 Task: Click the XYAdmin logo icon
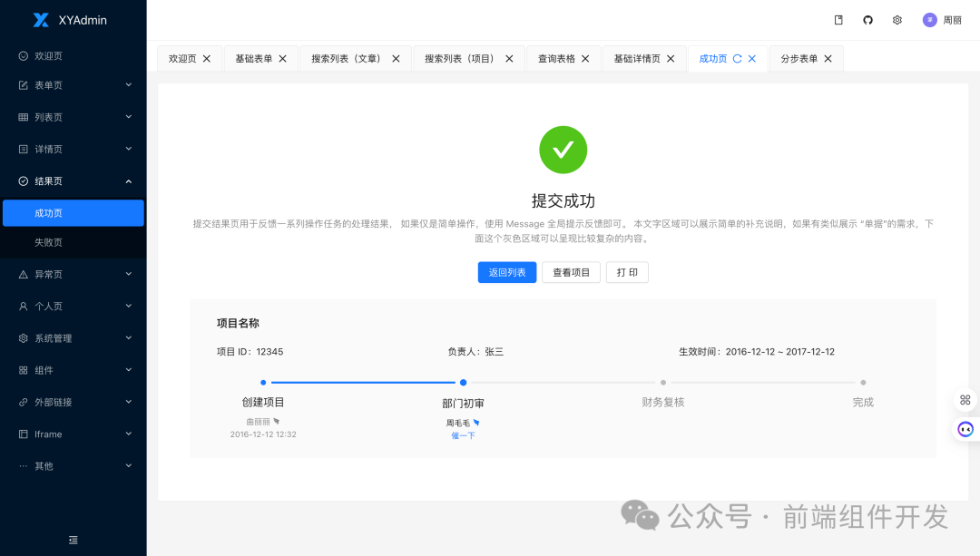[39, 20]
